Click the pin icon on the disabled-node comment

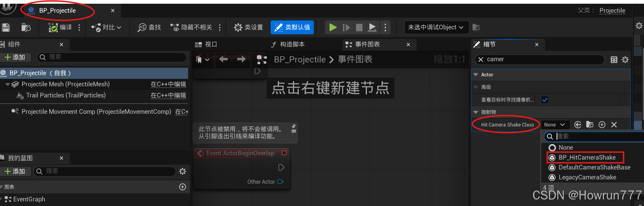tap(294, 126)
